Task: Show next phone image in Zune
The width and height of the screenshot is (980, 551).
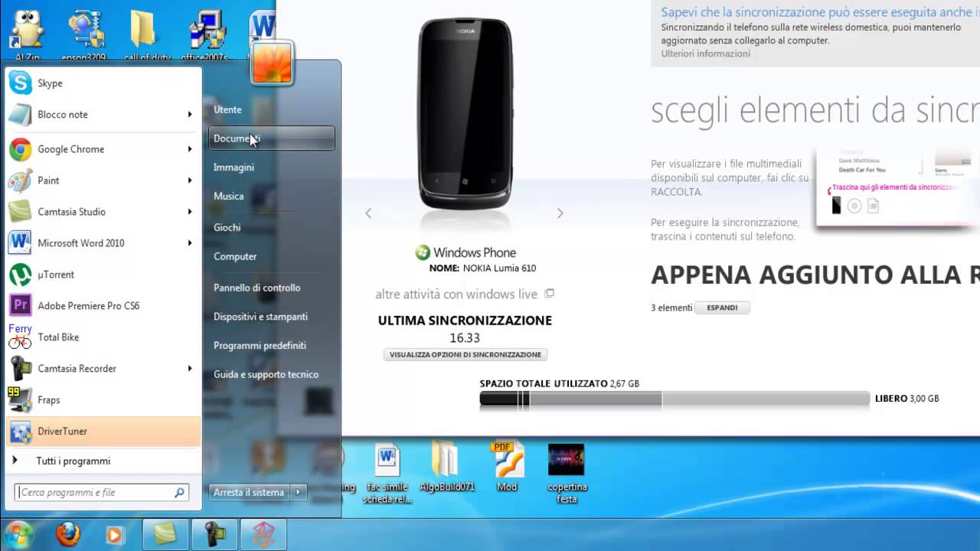Action: 560,214
